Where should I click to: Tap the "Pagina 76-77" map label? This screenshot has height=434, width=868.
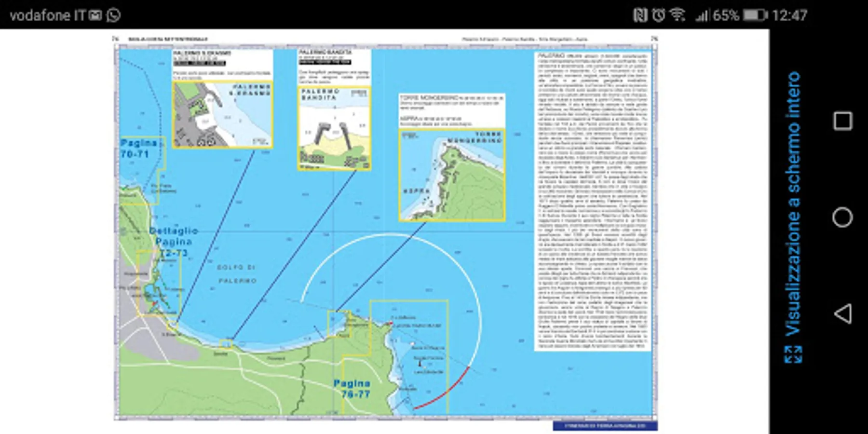pyautogui.click(x=352, y=389)
